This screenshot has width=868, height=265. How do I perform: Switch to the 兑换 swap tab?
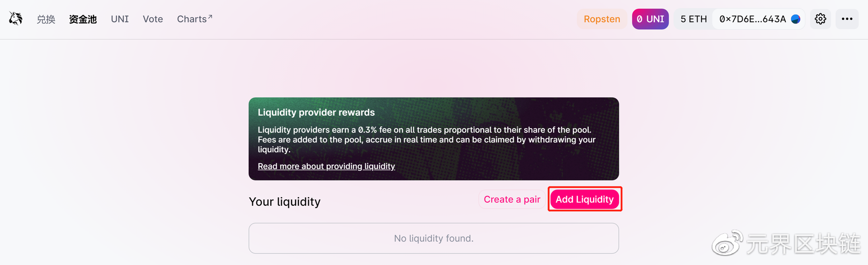(x=46, y=19)
